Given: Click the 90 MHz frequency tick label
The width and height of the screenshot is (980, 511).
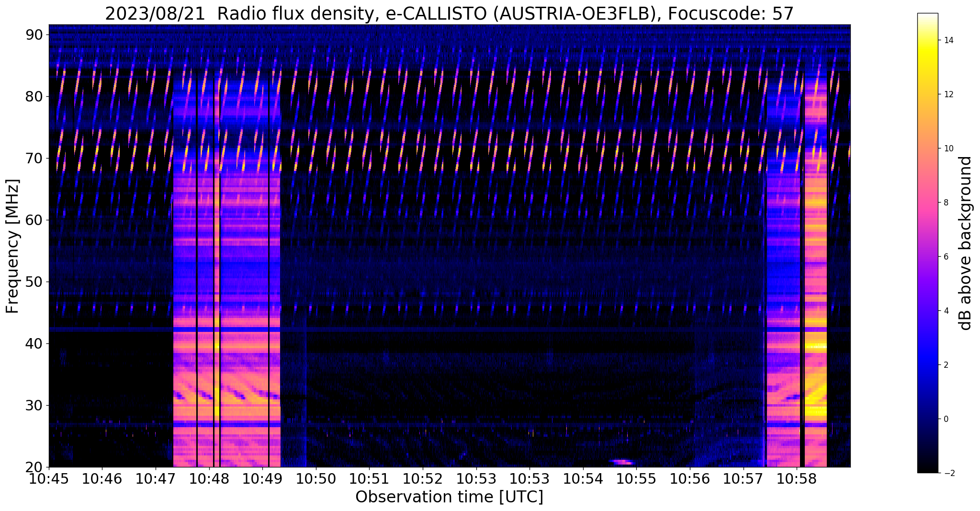Looking at the screenshot, I should [35, 35].
